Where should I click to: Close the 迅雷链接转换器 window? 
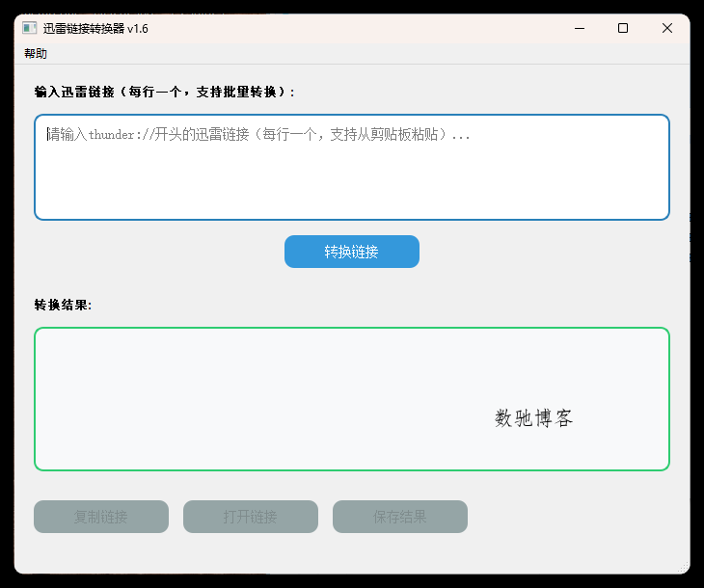point(667,28)
